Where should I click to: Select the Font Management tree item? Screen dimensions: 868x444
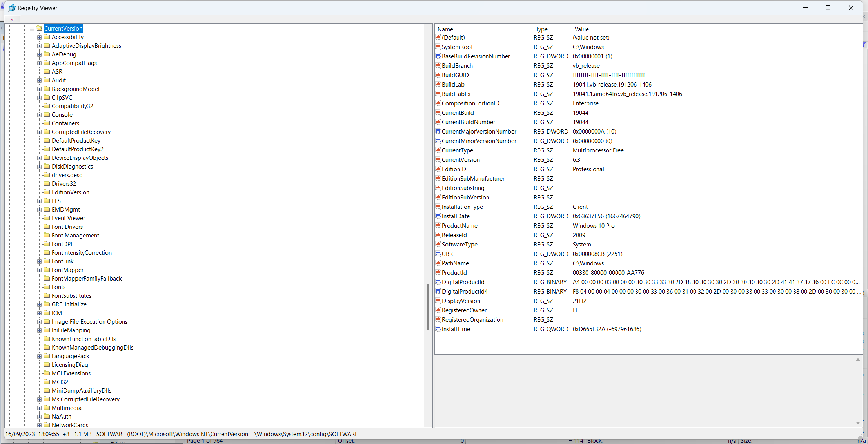75,235
